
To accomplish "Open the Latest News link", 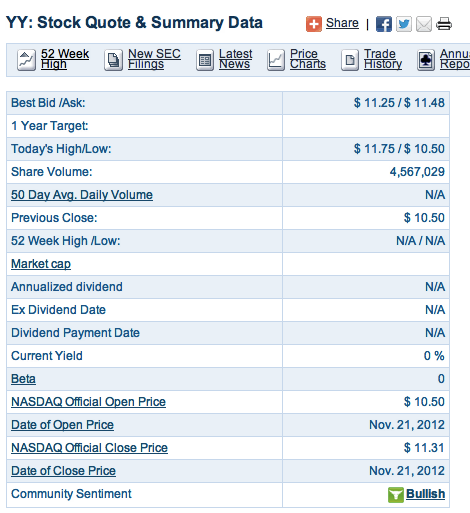I will [235, 59].
